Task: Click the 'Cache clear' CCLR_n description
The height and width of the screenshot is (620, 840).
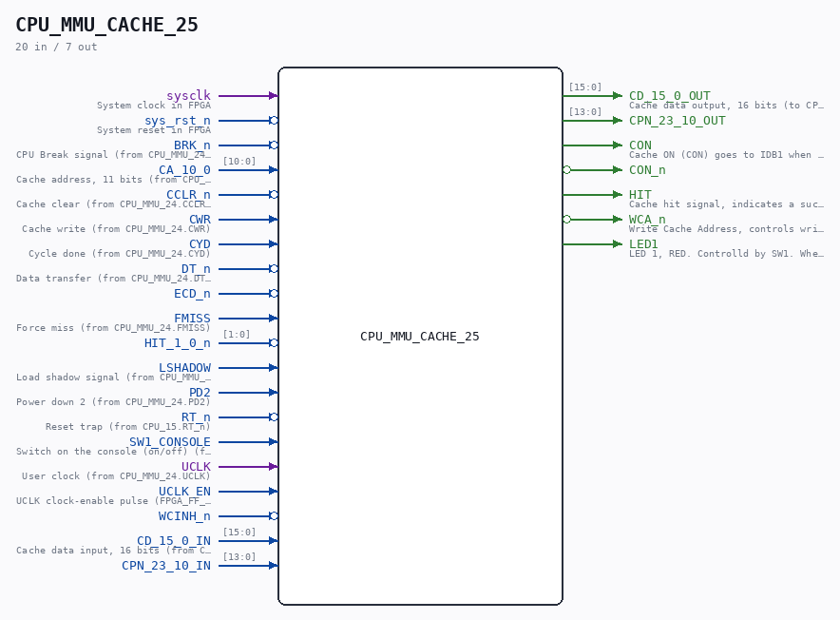Action: tap(113, 203)
